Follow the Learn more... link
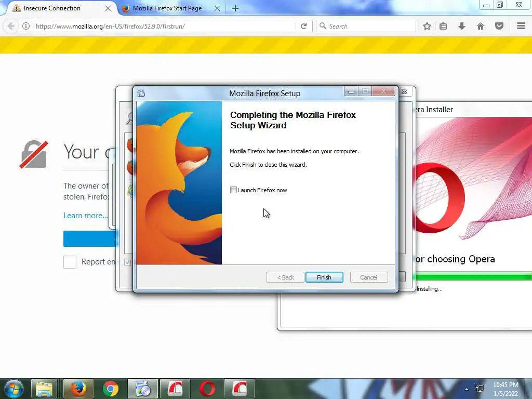 tap(86, 216)
